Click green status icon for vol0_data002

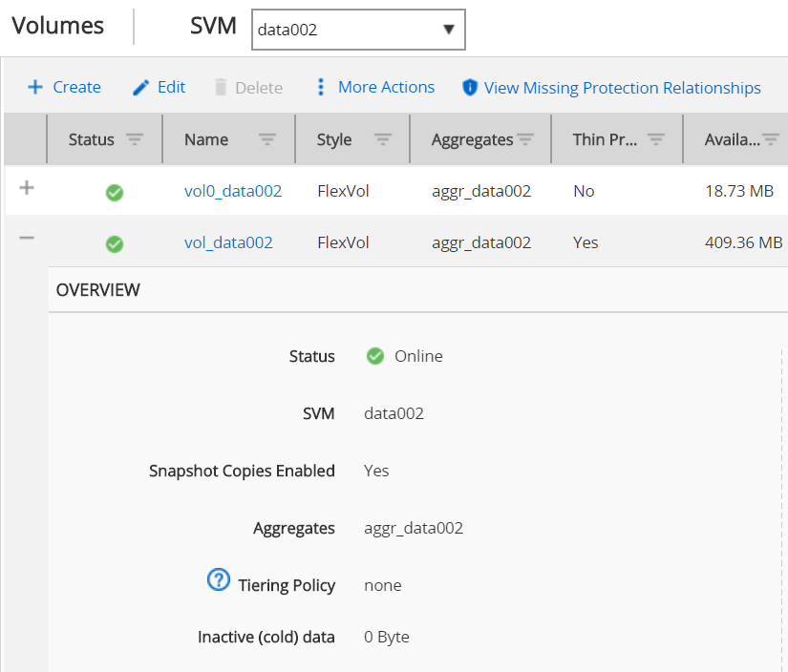[x=114, y=192]
